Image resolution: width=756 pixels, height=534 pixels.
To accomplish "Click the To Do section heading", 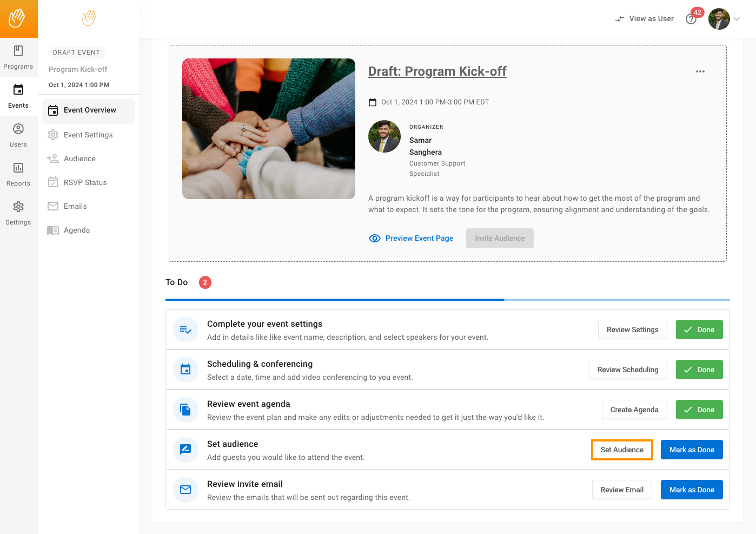I will click(x=177, y=282).
